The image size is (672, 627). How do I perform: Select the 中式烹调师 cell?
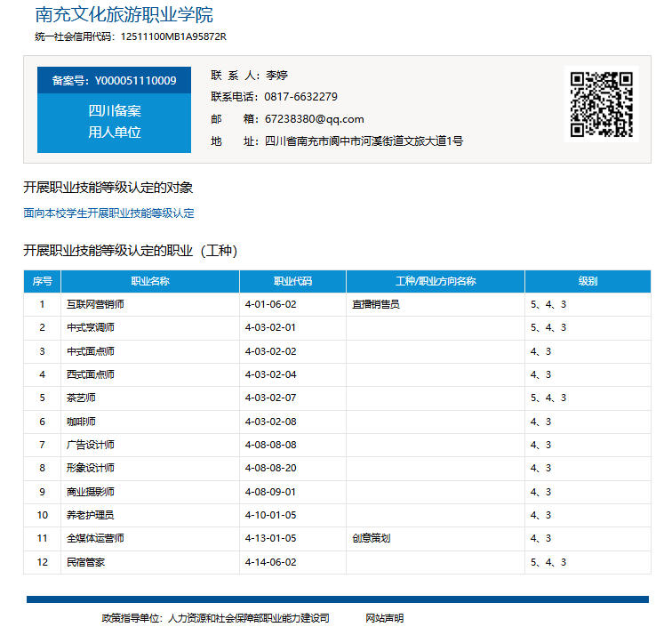(150, 327)
